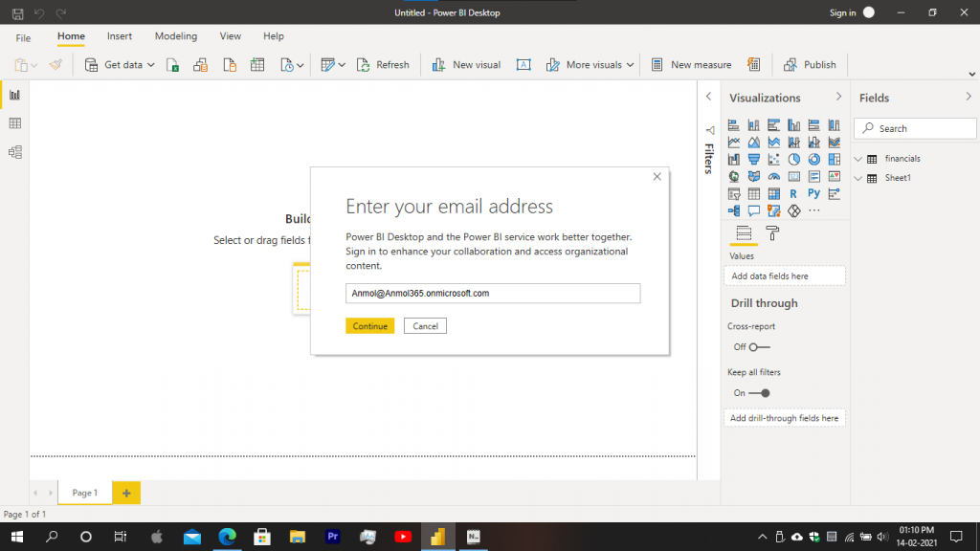Select the Q&A speech bubble visual
The height and width of the screenshot is (551, 980).
(x=754, y=211)
